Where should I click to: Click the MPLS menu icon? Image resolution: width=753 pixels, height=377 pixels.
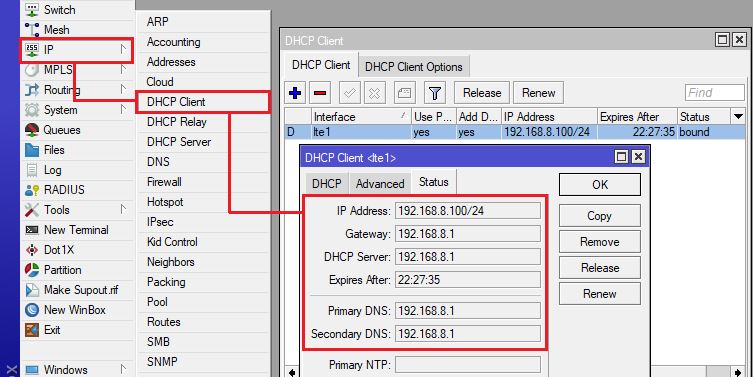32,70
